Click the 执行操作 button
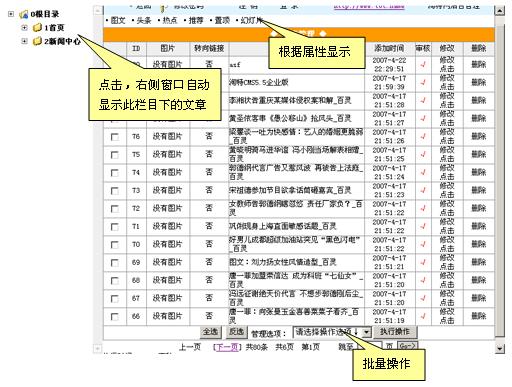This screenshot has height=387, width=512. 395,332
